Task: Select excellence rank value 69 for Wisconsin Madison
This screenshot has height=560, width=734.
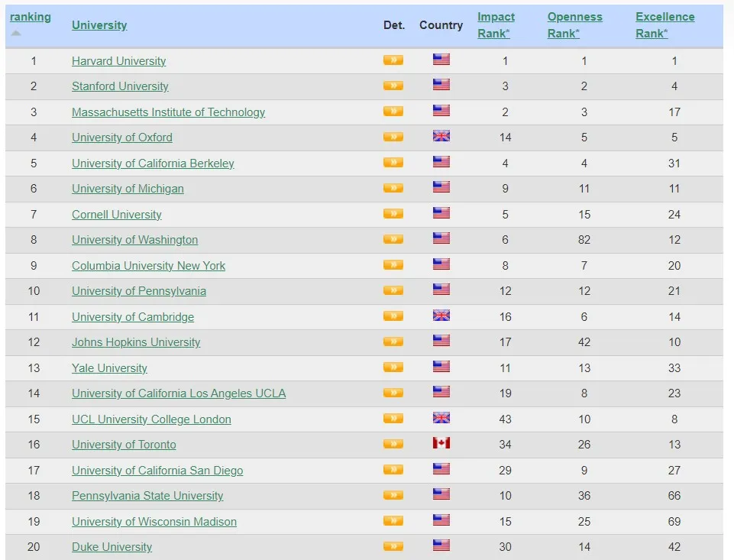Action: (674, 522)
